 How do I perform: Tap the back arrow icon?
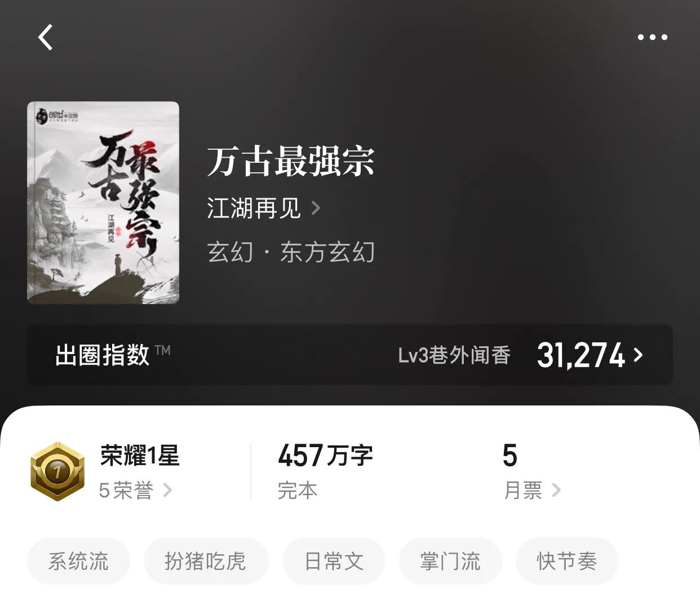click(45, 37)
